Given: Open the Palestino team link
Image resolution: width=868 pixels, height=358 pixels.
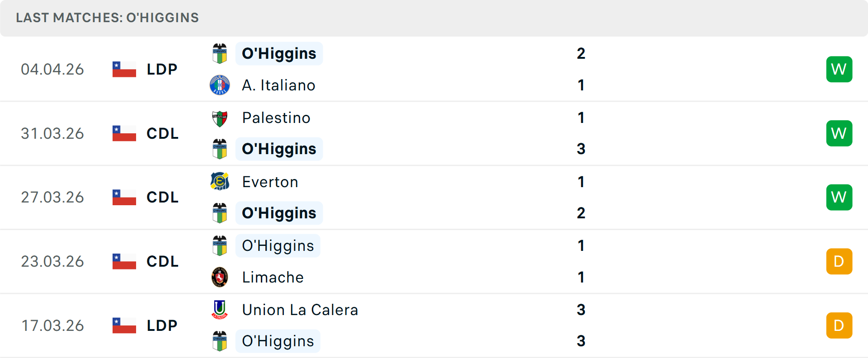Looking at the screenshot, I should 276,118.
